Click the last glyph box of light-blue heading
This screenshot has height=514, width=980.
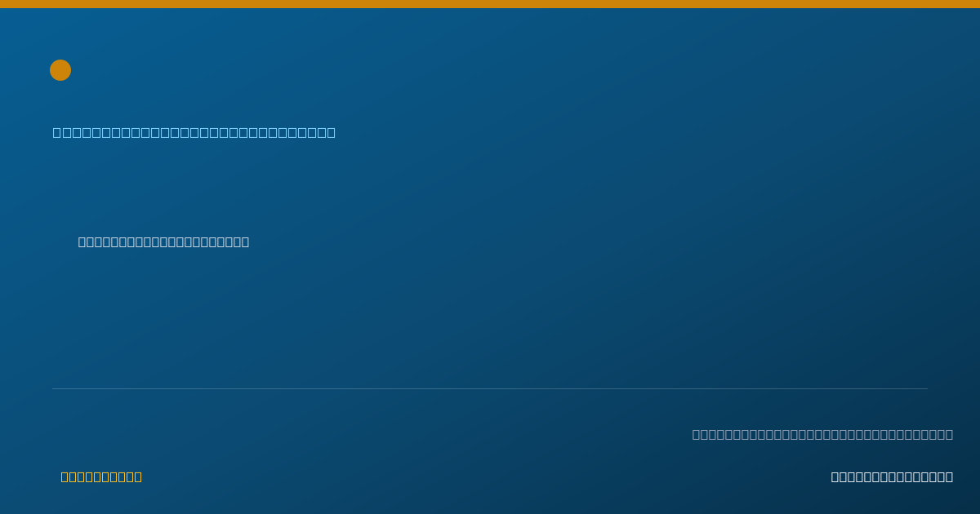tap(331, 132)
